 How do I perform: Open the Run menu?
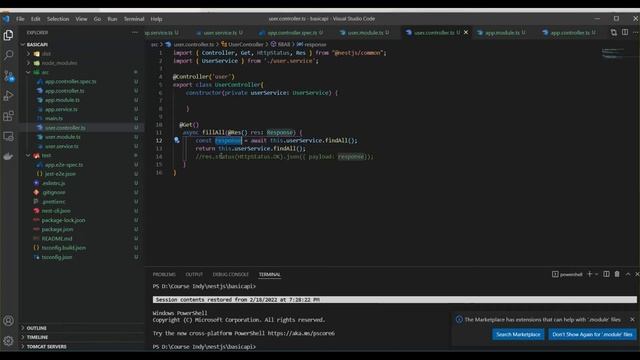[x=112, y=19]
